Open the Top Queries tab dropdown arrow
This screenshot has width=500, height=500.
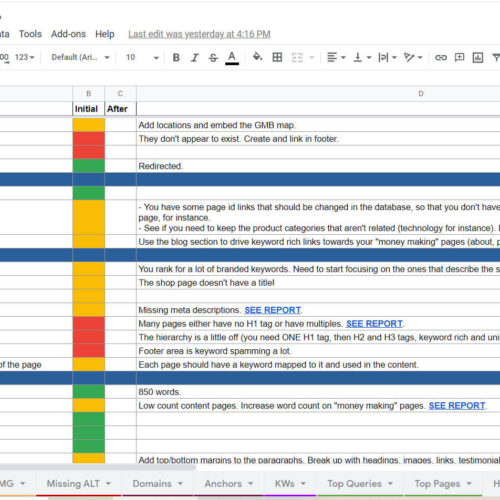pos(390,483)
